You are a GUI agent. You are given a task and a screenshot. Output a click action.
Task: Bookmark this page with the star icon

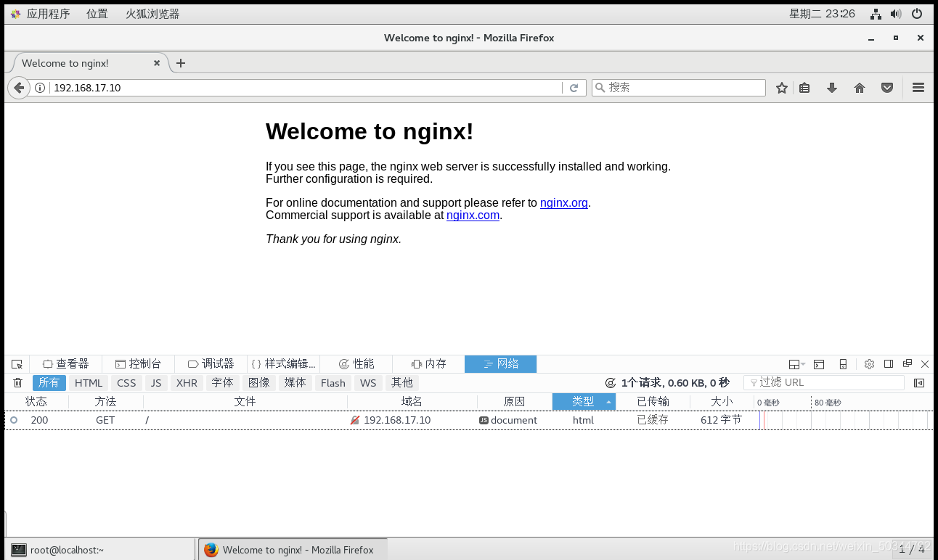coord(782,88)
